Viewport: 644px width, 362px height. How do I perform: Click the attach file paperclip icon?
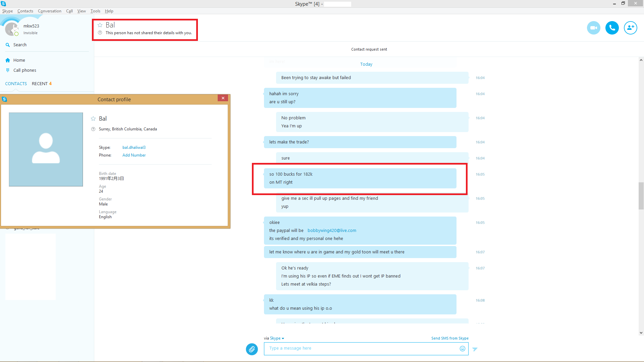tap(252, 349)
